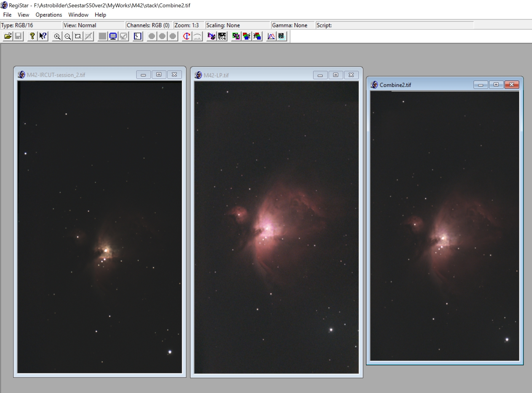Click the M42-LP.tif window system icon

(199, 75)
